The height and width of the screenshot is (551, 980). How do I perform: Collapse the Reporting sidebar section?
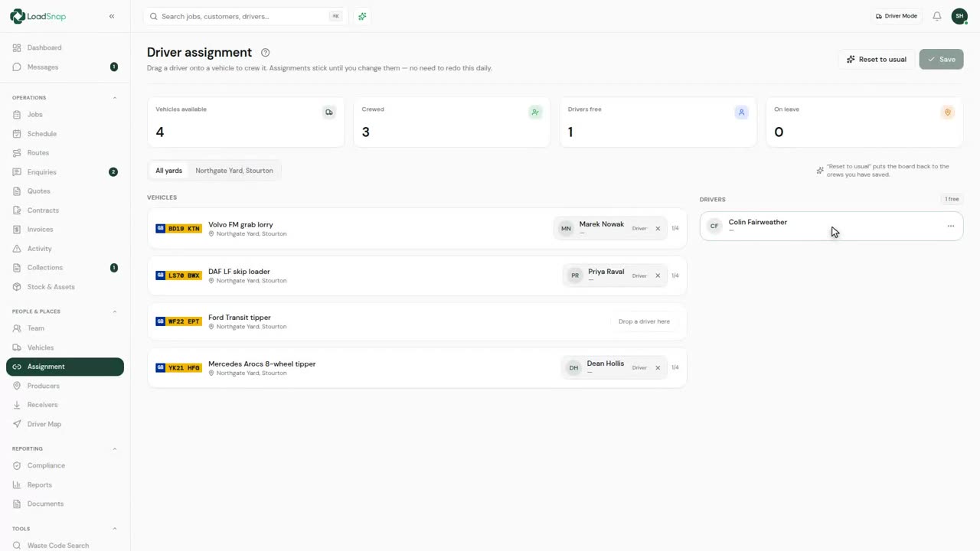(x=115, y=448)
